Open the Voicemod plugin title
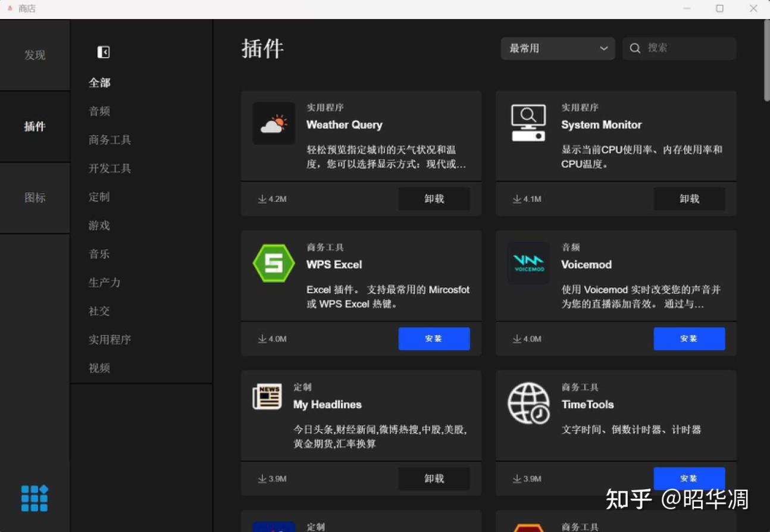 point(587,265)
